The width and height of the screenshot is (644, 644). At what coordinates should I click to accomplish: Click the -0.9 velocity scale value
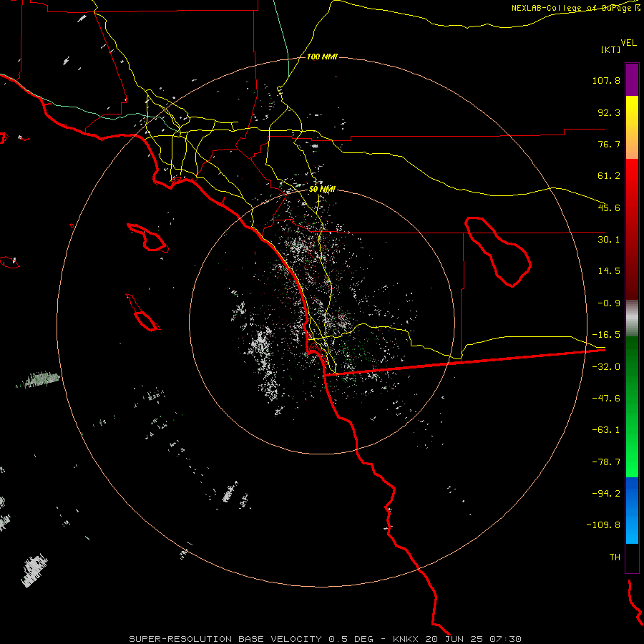click(x=609, y=303)
